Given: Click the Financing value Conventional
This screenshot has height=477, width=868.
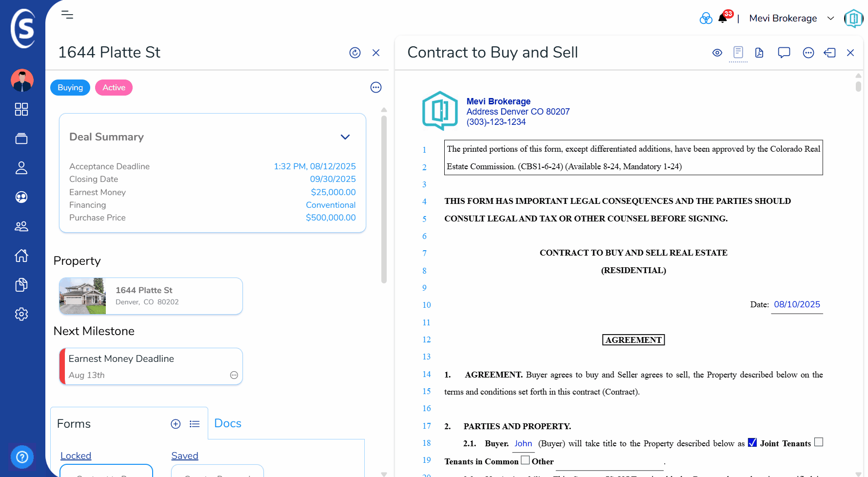Looking at the screenshot, I should [331, 205].
